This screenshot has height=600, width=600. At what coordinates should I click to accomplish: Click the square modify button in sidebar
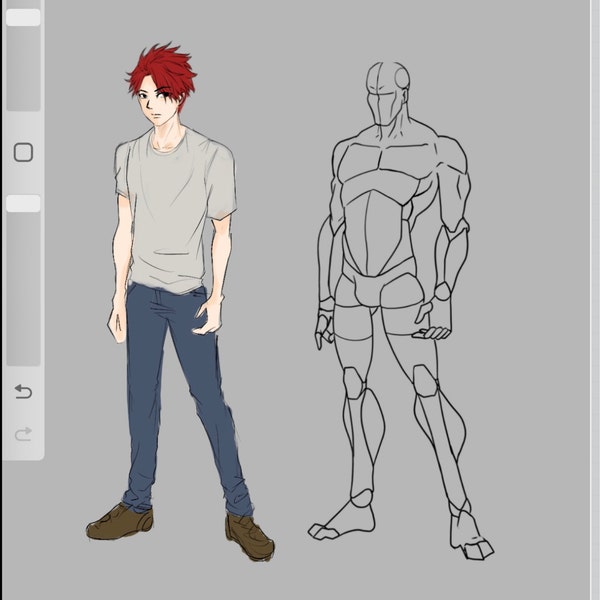23,152
